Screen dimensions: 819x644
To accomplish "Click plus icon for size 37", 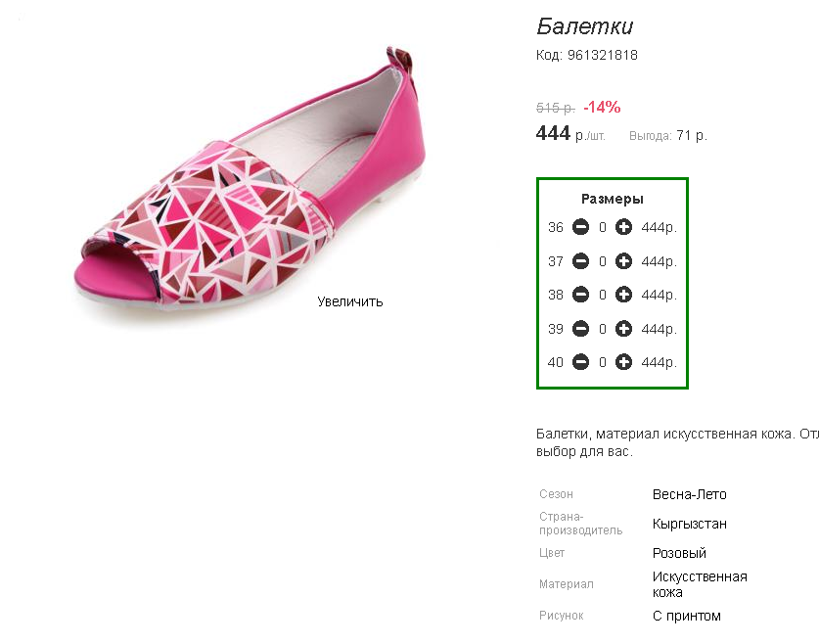I will [x=623, y=261].
